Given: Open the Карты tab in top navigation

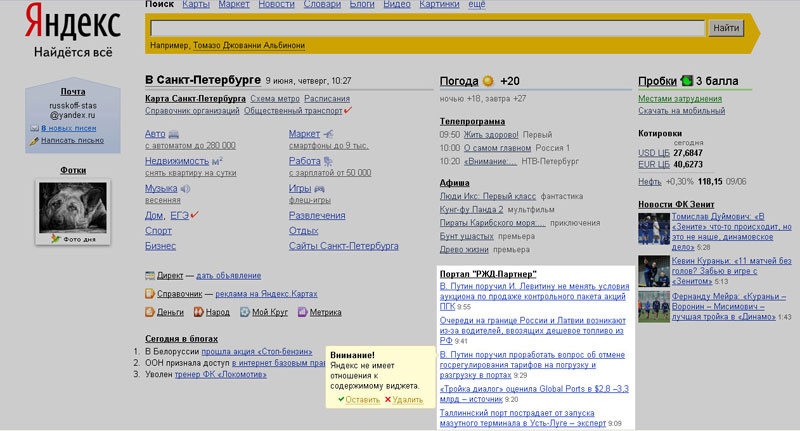Looking at the screenshot, I should pos(196,5).
